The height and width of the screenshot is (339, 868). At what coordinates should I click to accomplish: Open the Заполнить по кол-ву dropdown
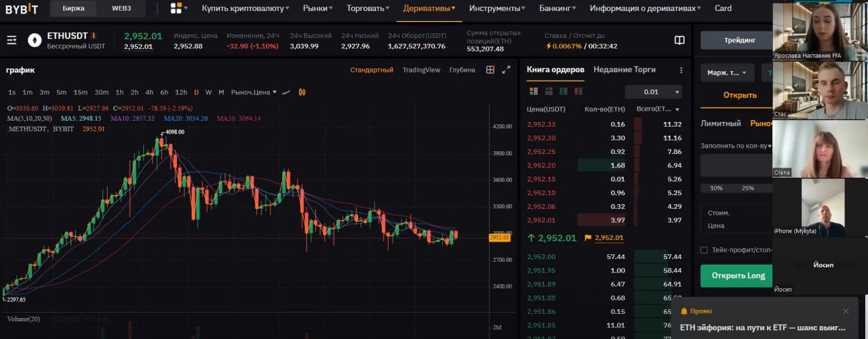[x=736, y=145]
